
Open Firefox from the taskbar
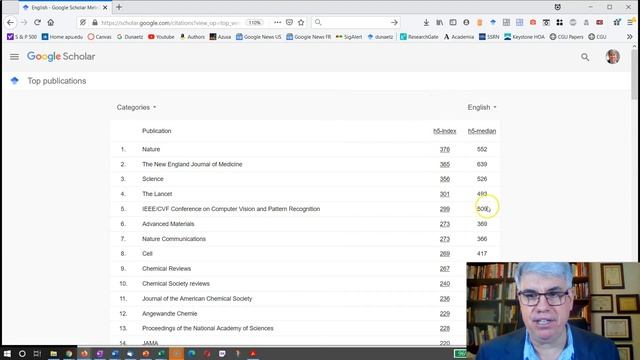tap(84, 353)
